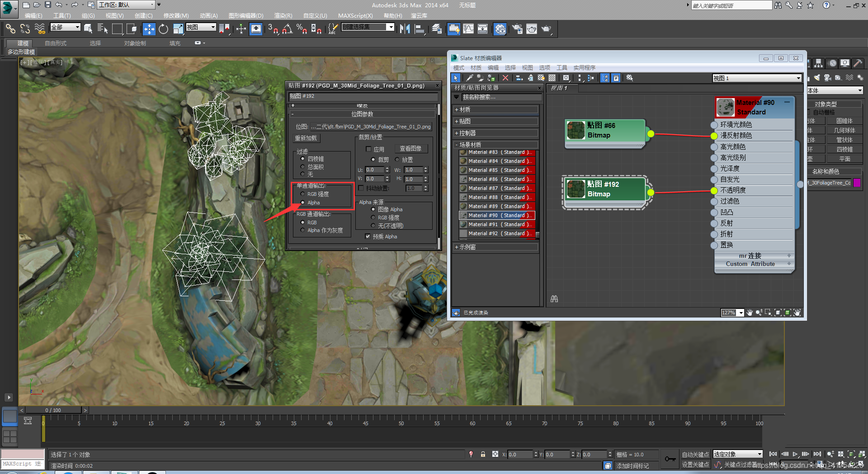Open the Render Setup teapot icon
Screen dimensions: 868x474
tap(517, 29)
